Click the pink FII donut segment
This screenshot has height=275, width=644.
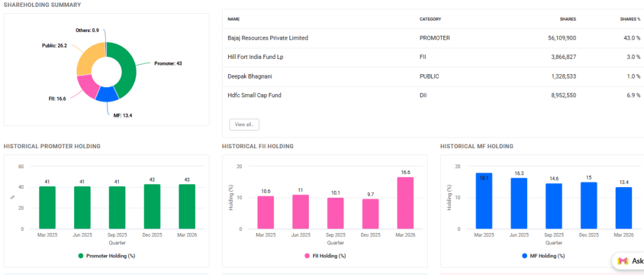tap(86, 90)
